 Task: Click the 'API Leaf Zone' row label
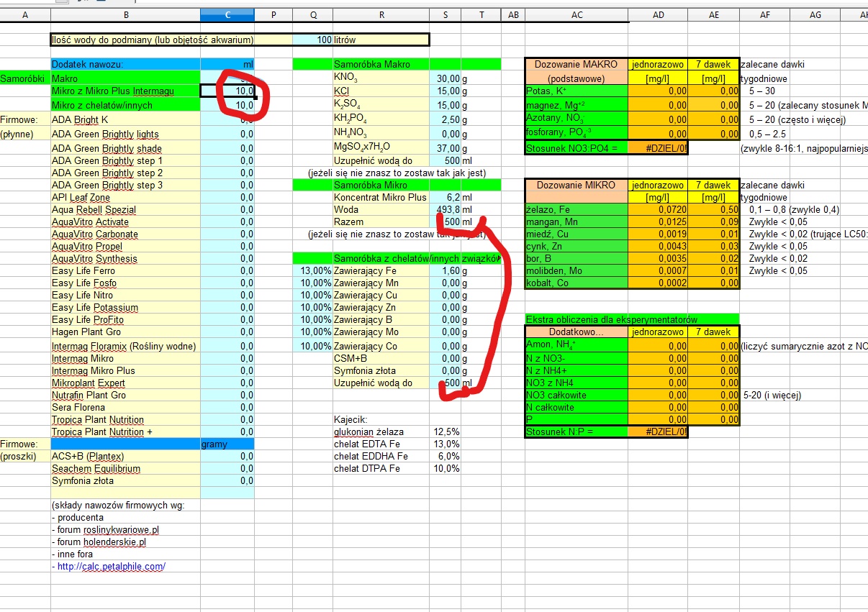(125, 197)
